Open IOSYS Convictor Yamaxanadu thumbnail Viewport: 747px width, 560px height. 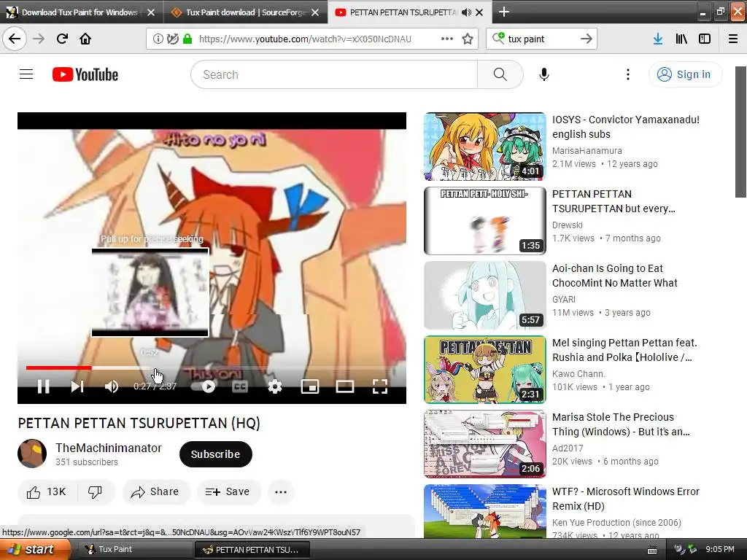[x=484, y=146]
